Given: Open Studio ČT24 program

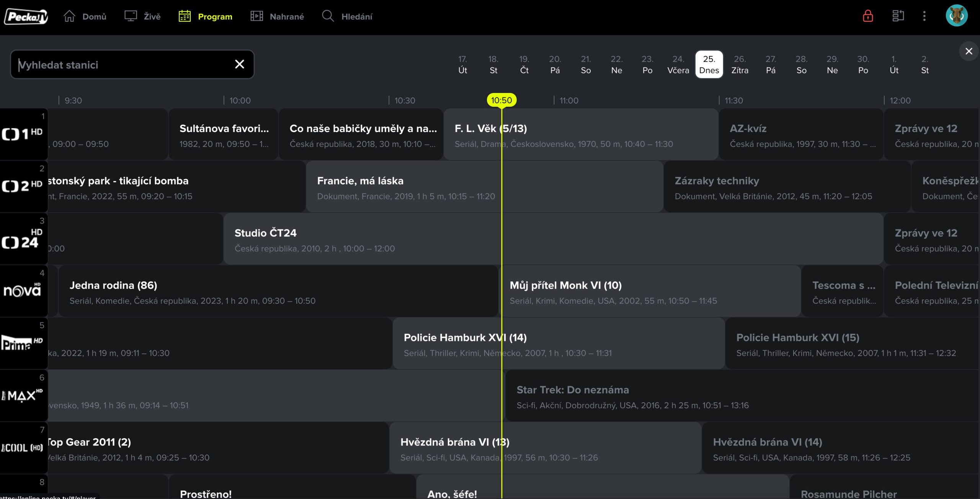Looking at the screenshot, I should click(554, 239).
